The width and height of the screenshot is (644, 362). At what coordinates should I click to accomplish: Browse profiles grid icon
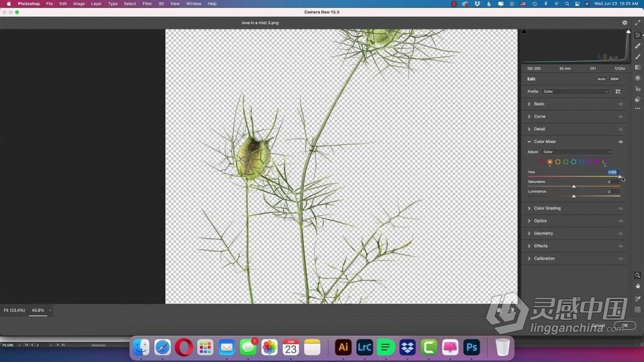click(618, 92)
